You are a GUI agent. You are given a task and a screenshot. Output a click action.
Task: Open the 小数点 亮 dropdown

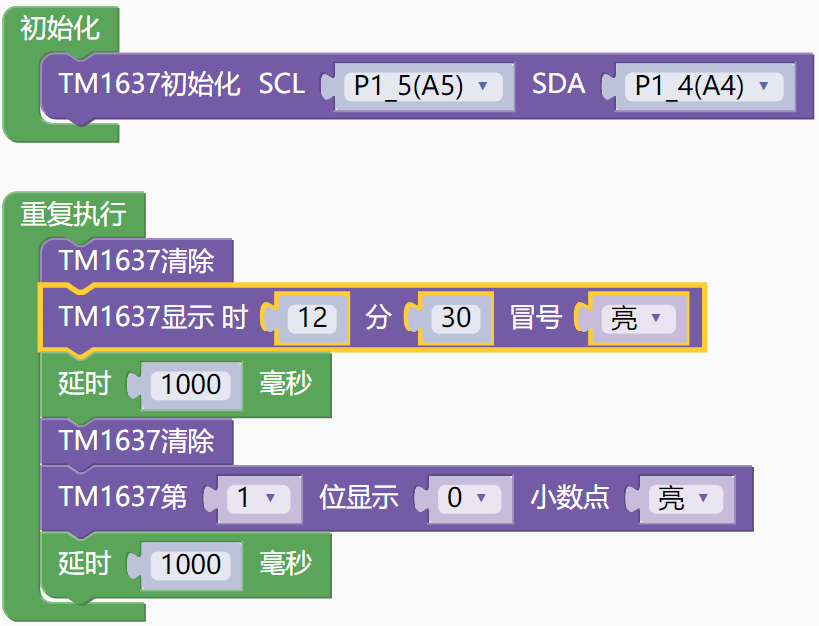(686, 497)
